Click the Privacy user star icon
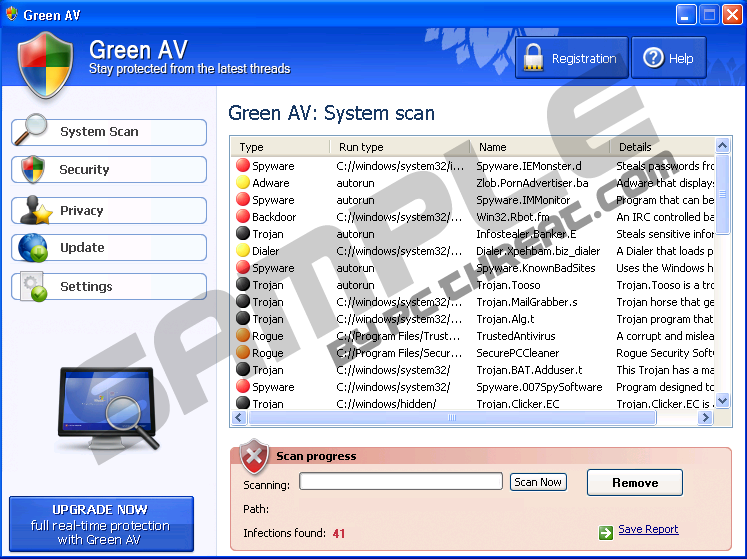This screenshot has width=747, height=559. coord(32,210)
